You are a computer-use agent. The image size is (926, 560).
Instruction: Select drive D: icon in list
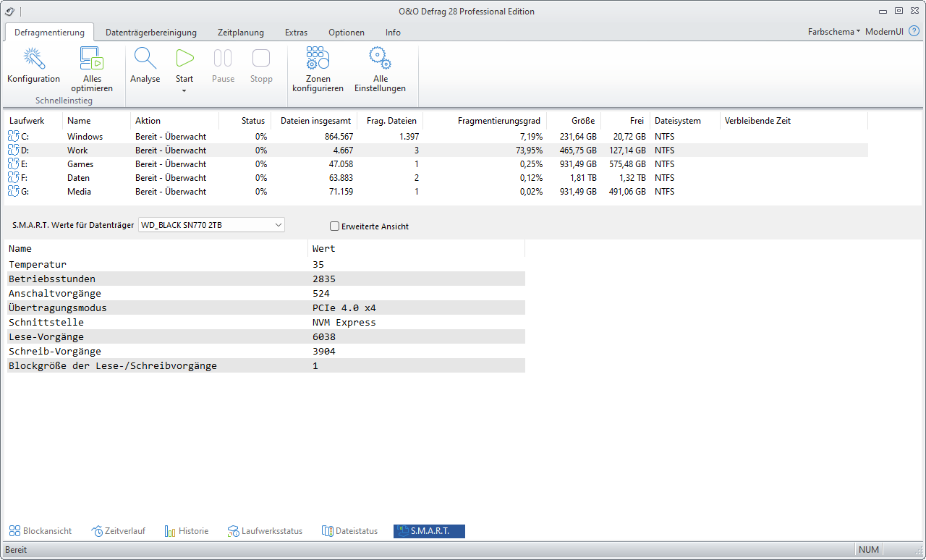[13, 150]
